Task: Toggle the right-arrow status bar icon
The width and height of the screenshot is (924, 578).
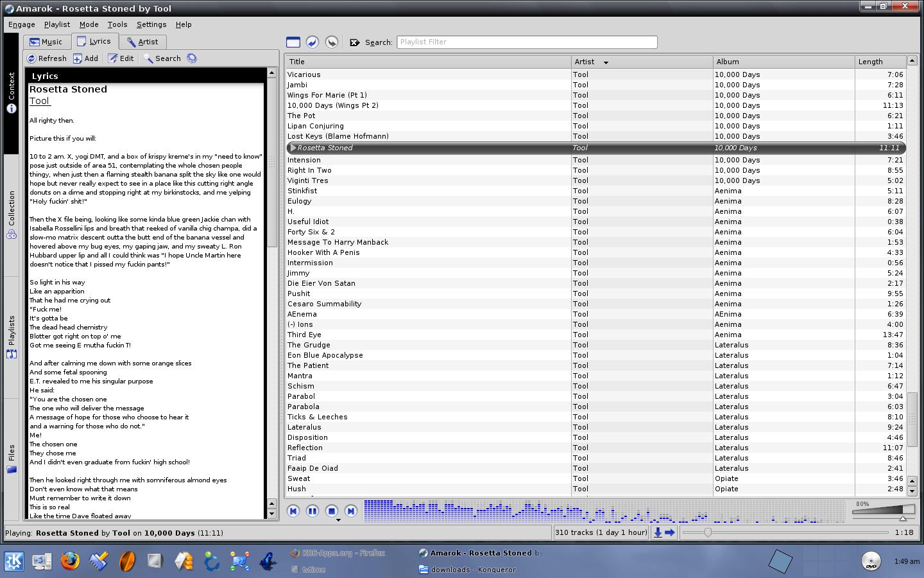Action: coord(670,532)
